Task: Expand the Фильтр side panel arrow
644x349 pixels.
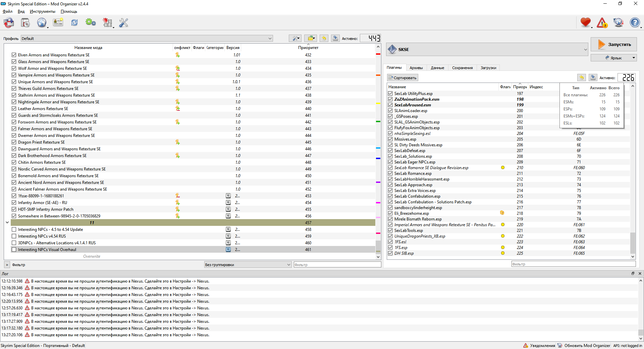Action: 7,265
